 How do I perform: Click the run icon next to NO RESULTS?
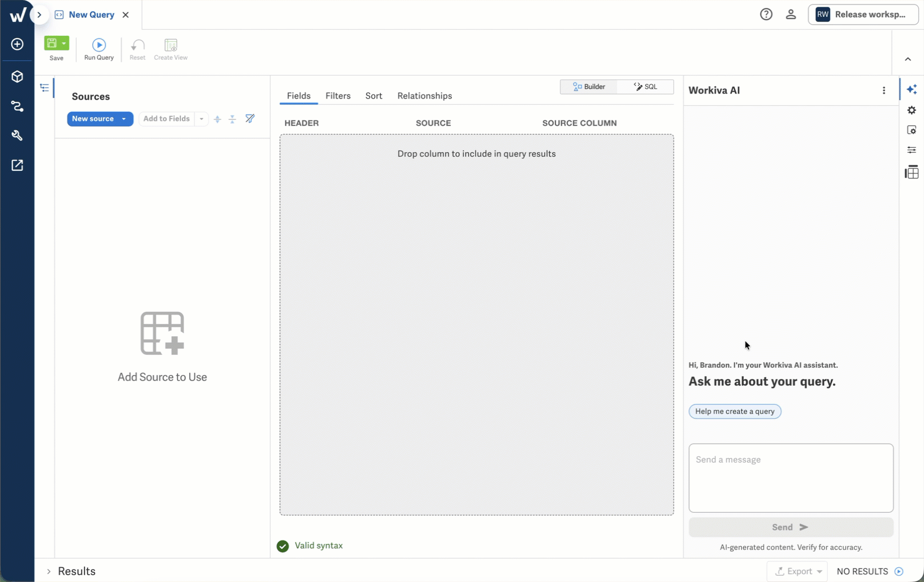click(899, 571)
